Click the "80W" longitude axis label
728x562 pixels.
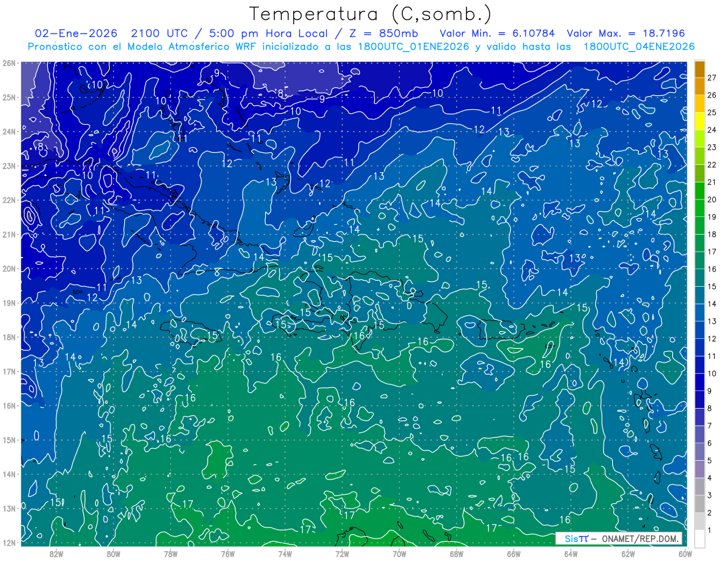click(x=113, y=553)
